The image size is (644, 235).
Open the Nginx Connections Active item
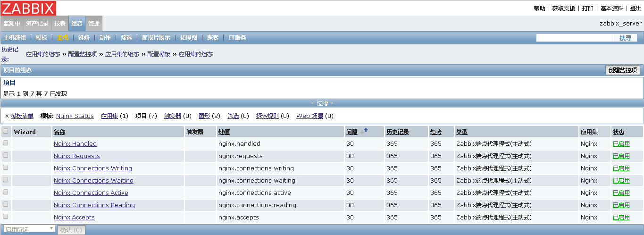91,193
